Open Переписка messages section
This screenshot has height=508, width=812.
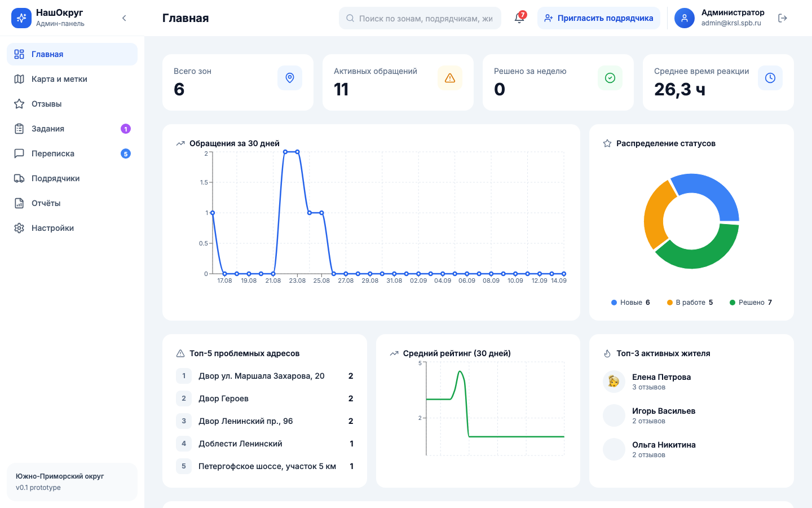pyautogui.click(x=72, y=154)
